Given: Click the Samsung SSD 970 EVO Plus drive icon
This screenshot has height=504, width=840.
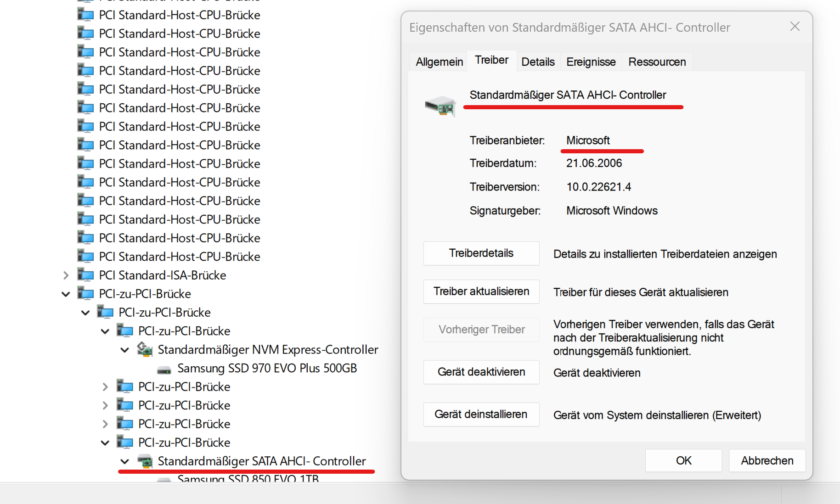Looking at the screenshot, I should tap(164, 369).
